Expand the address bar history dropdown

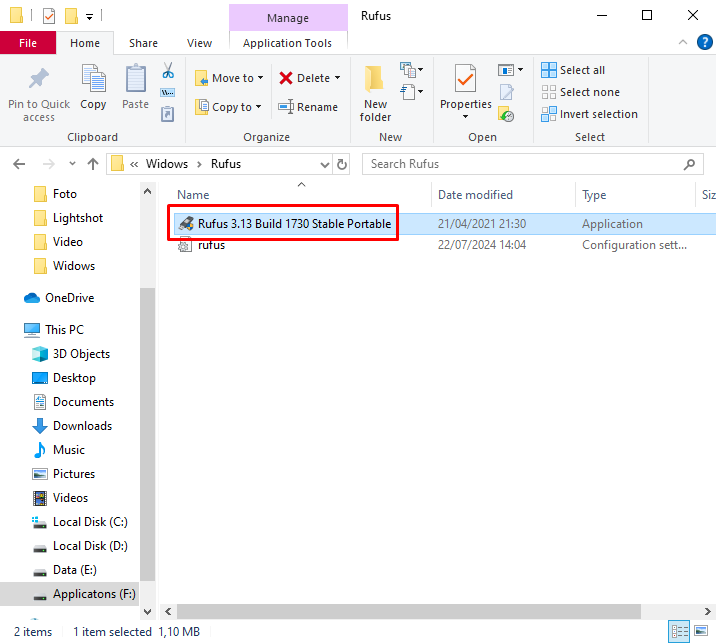point(325,164)
